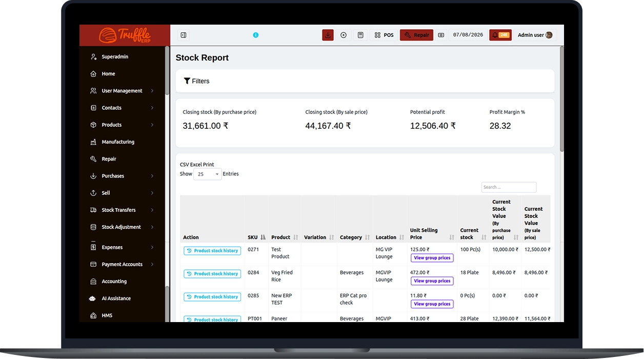Expand the Stock Transfers menu chevron
Viewport: 644px width, 359px height.
(x=152, y=210)
